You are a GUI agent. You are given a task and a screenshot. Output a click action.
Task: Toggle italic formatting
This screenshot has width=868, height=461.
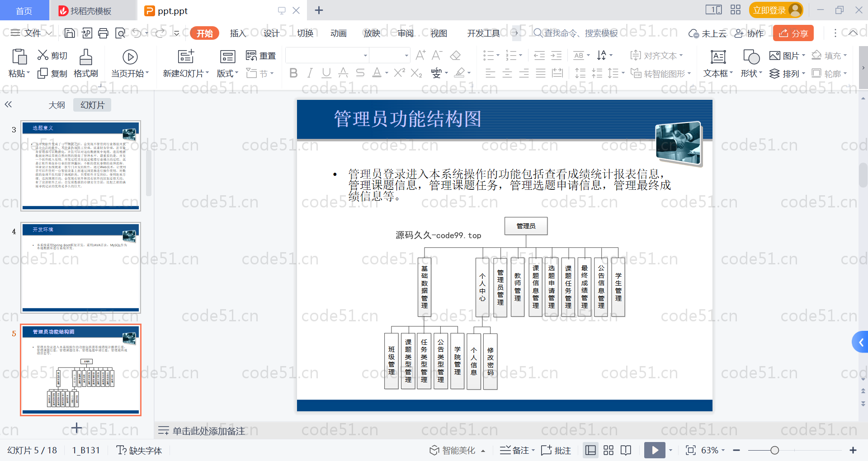pyautogui.click(x=310, y=73)
